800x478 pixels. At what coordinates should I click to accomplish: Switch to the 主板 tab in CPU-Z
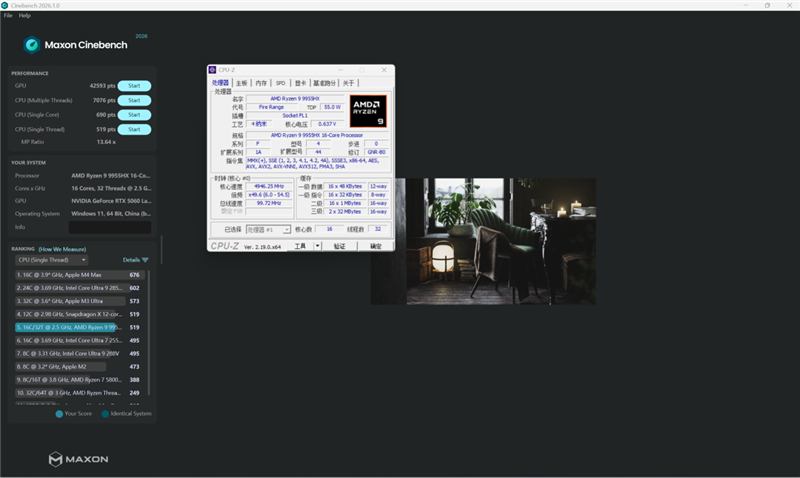click(241, 83)
